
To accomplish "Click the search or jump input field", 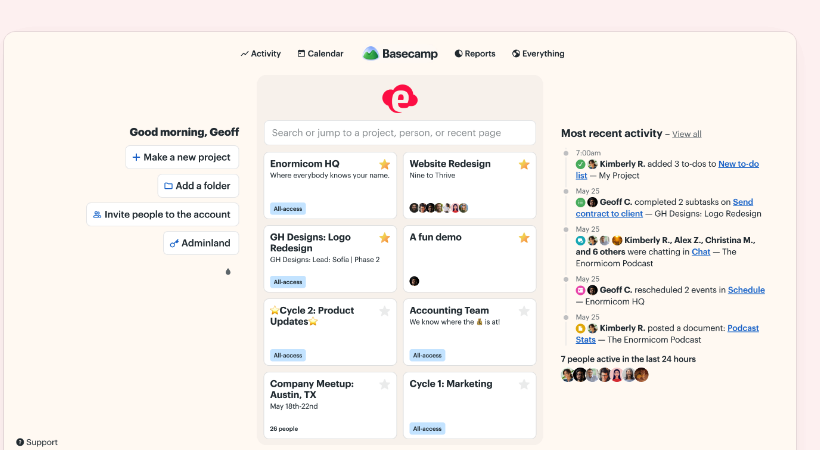I will pyautogui.click(x=400, y=133).
